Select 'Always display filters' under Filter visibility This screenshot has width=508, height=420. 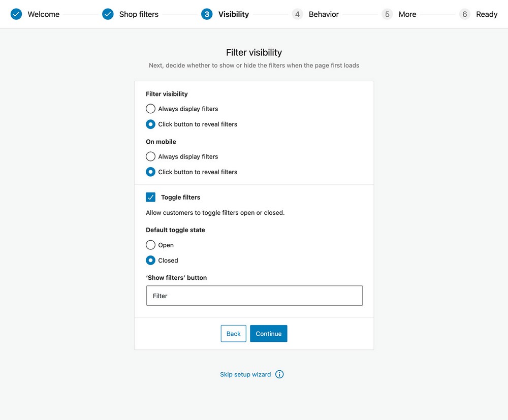[x=150, y=109]
